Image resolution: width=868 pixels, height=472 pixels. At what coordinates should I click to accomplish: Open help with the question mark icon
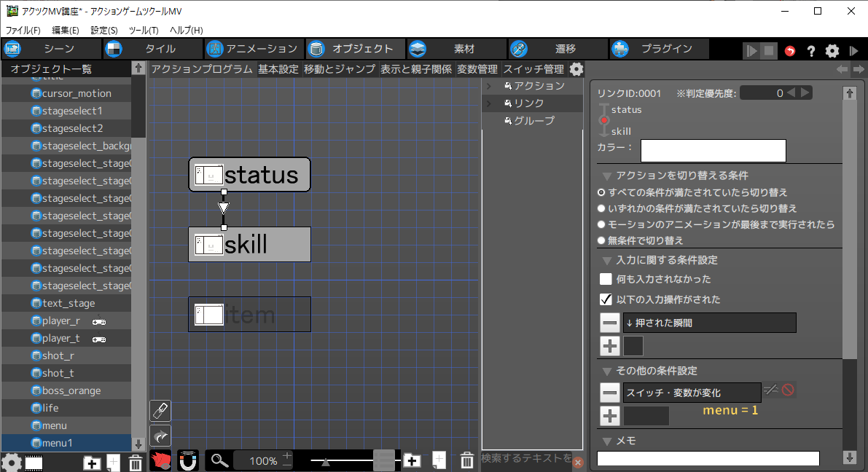tap(810, 51)
